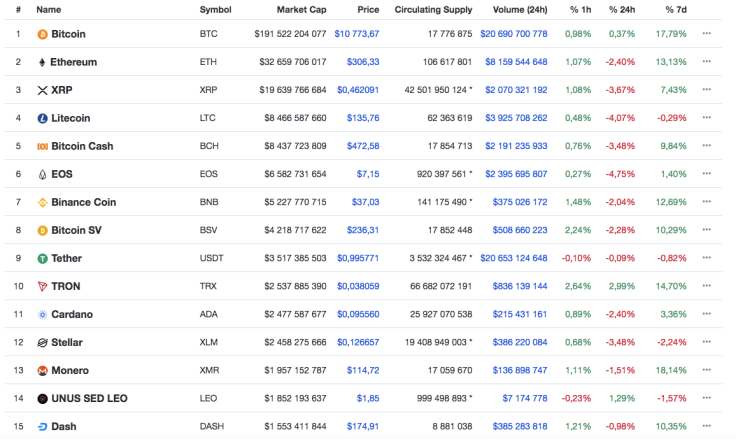
Task: Click the EOS logo icon
Action: [x=42, y=175]
